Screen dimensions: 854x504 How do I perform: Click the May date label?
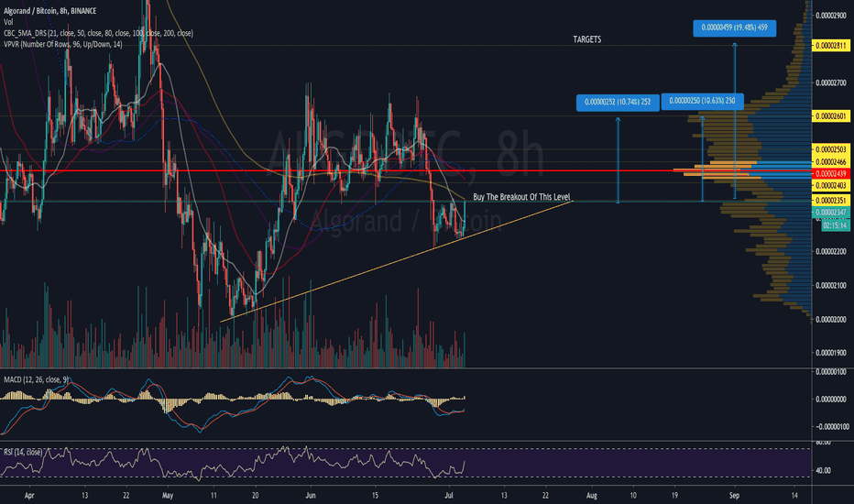click(167, 496)
